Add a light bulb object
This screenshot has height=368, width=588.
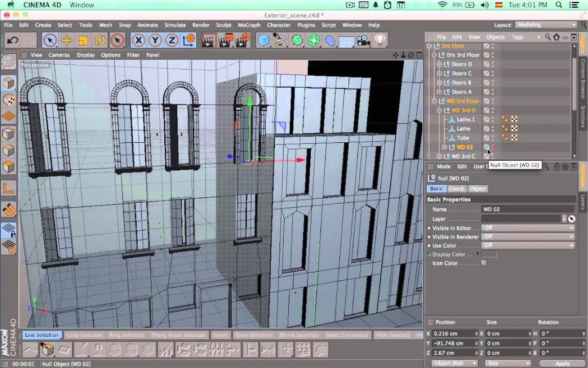tap(380, 40)
